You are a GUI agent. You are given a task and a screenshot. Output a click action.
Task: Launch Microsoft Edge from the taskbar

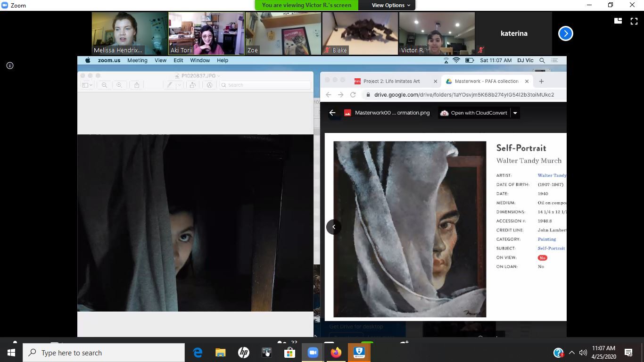(x=198, y=353)
